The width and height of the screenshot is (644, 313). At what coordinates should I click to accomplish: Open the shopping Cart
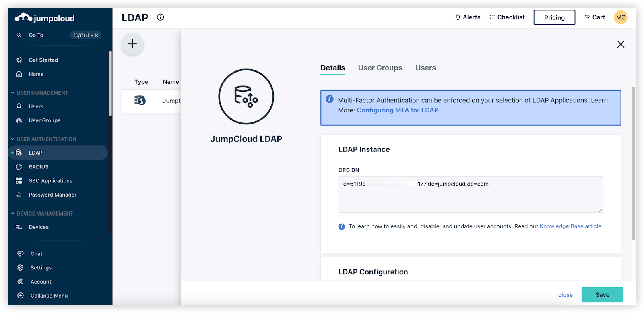[594, 17]
